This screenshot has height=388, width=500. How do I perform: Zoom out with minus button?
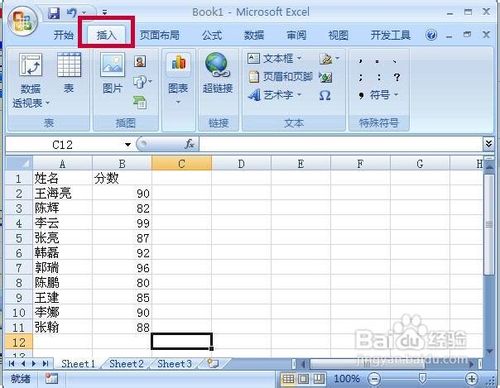(374, 379)
